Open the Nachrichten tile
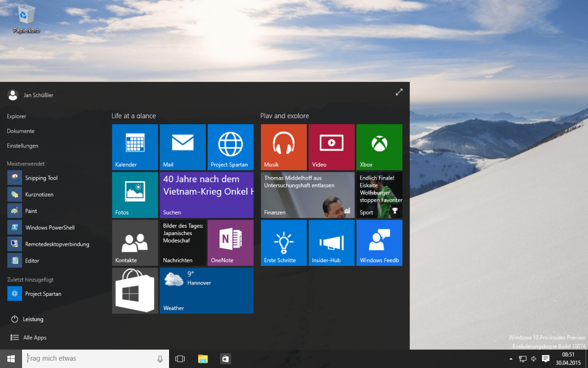Image resolution: width=588 pixels, height=368 pixels. click(x=182, y=243)
